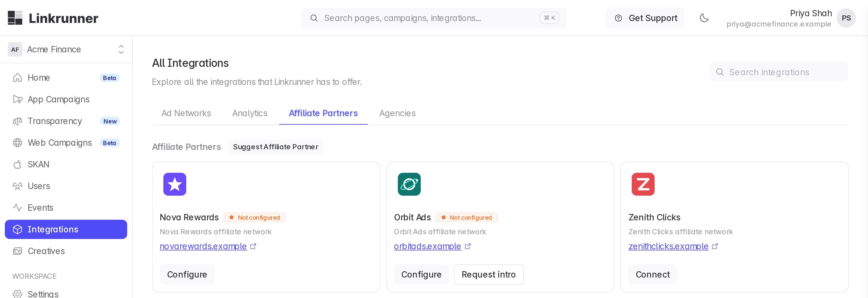Focus the global search pages field
The width and height of the screenshot is (868, 298).
[434, 18]
